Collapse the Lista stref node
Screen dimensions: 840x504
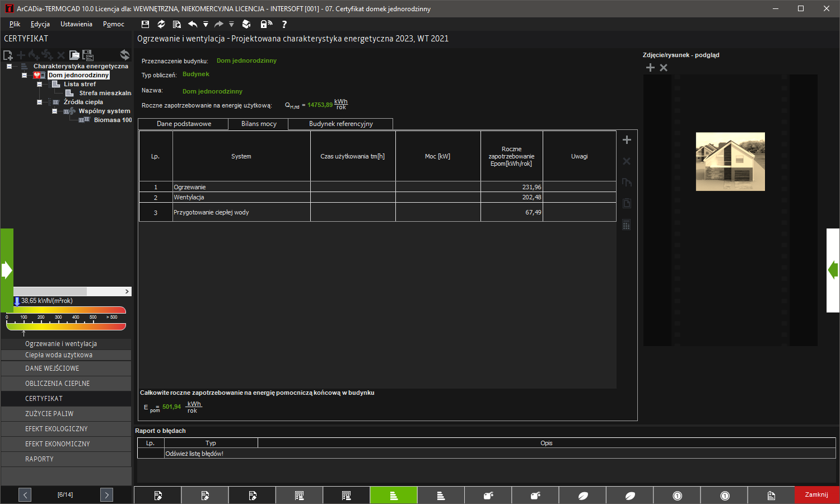[39, 84]
